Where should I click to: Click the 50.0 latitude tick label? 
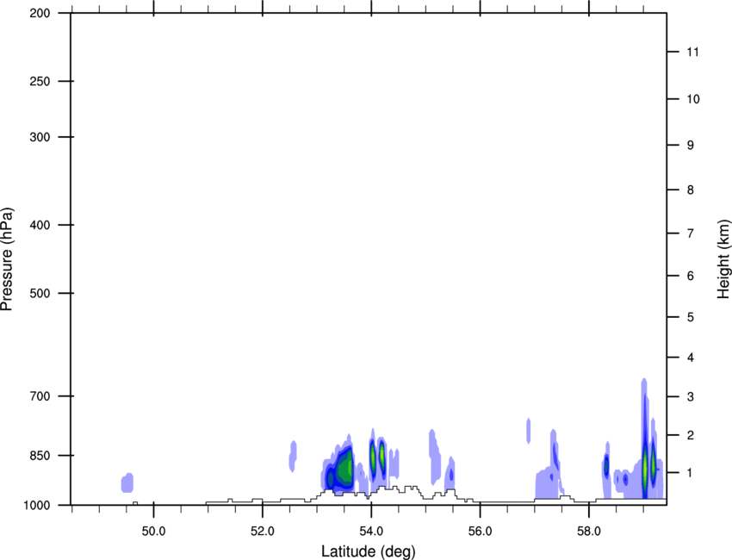coord(153,532)
